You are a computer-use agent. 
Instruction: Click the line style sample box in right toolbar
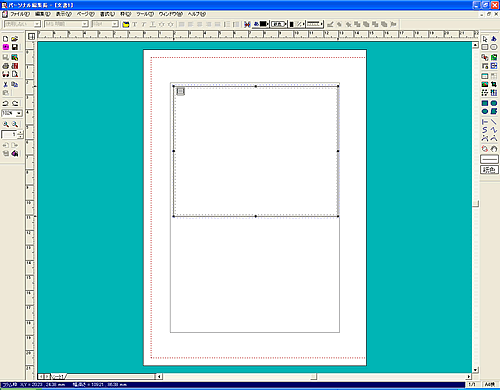point(489,159)
